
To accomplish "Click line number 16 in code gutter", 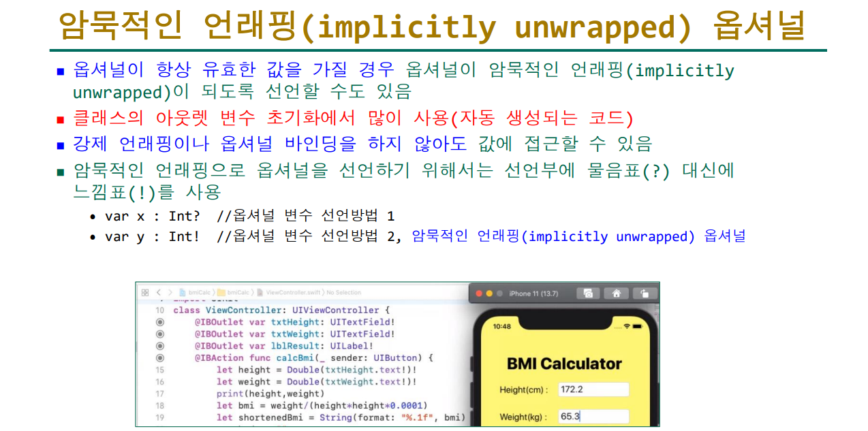I will pos(159,382).
